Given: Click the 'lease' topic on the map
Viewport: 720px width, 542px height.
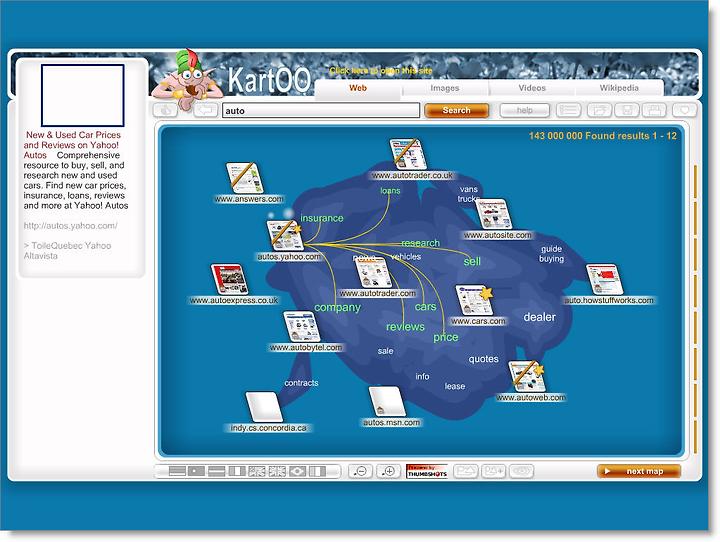Looking at the screenshot, I should pos(455,386).
